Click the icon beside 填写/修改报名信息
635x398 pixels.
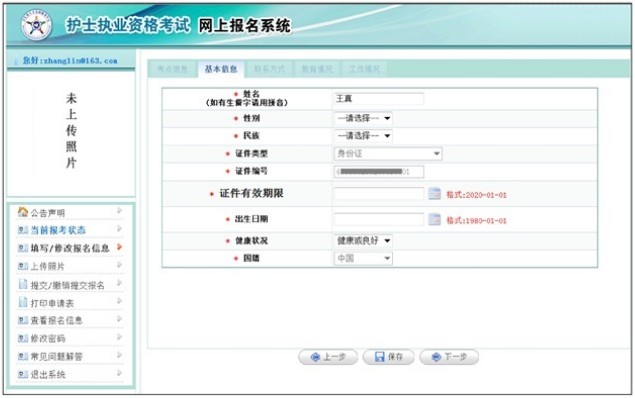pos(23,248)
